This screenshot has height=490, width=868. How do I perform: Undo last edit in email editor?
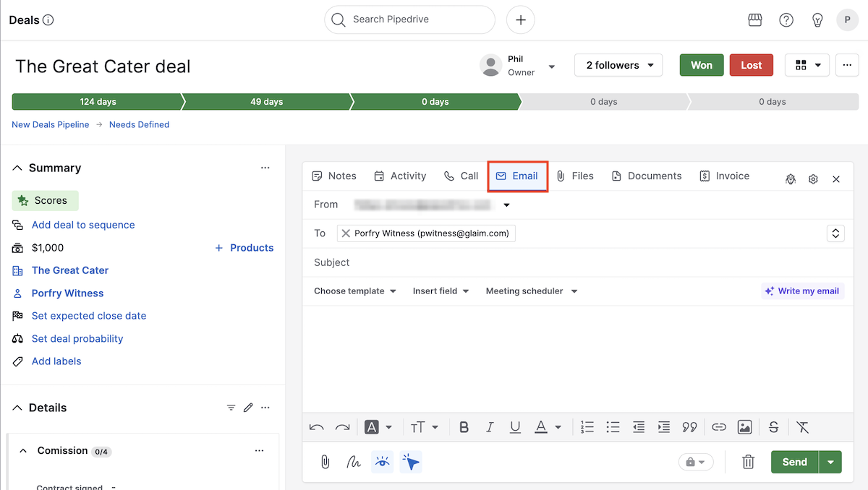point(316,427)
